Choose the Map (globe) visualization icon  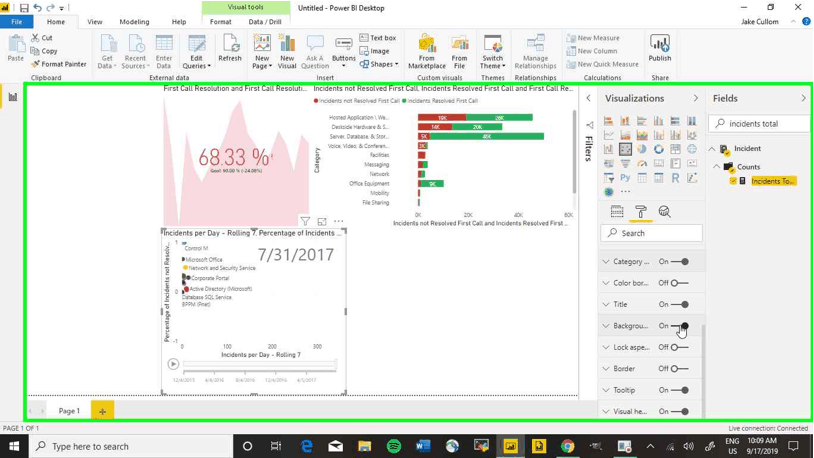(x=691, y=149)
